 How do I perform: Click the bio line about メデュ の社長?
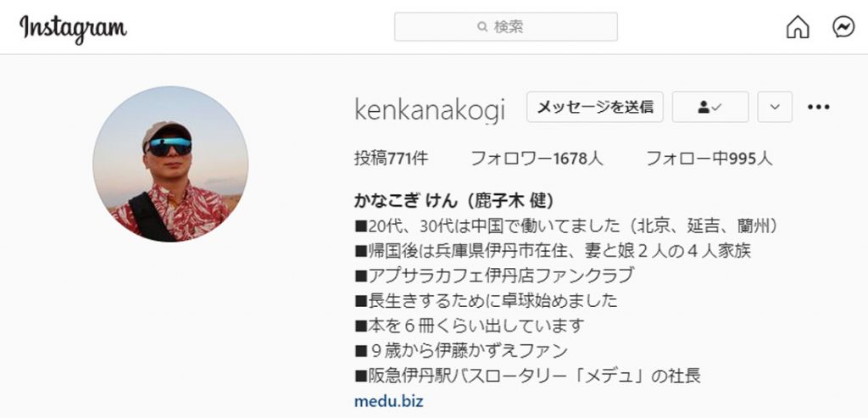pos(527,376)
